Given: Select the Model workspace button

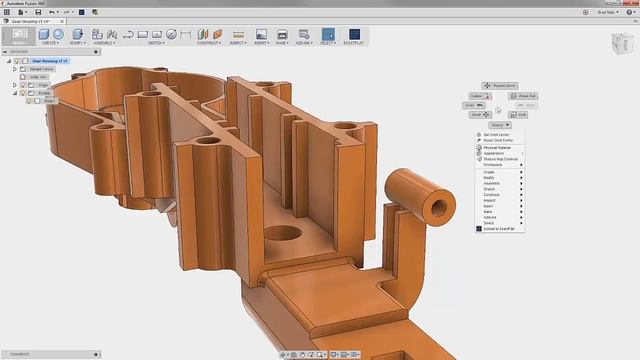Looking at the screenshot, I should pos(19,36).
